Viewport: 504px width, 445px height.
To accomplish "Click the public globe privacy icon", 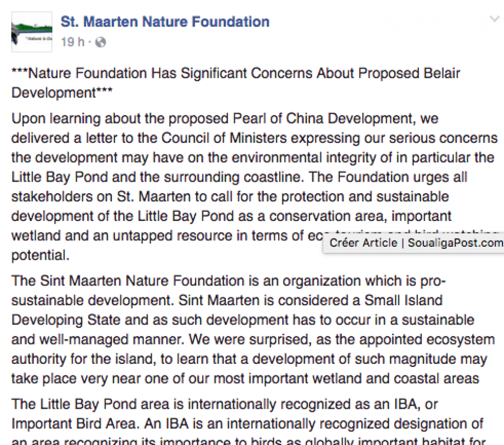I will [101, 42].
